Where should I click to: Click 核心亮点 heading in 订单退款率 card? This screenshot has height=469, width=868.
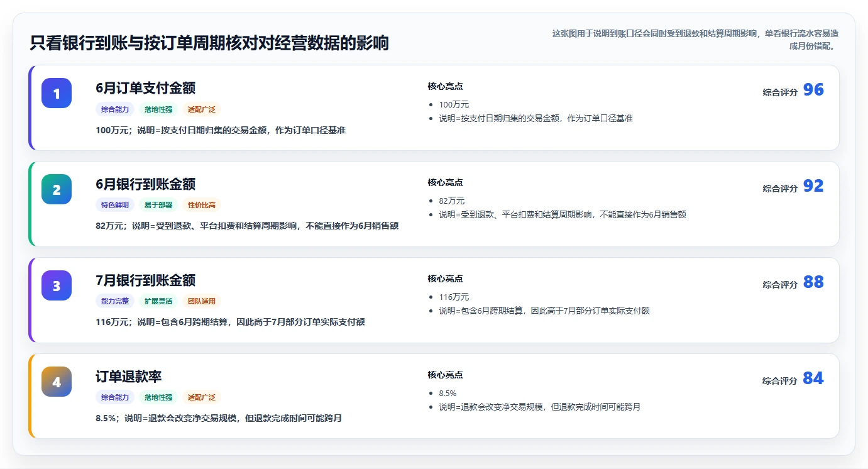(445, 375)
